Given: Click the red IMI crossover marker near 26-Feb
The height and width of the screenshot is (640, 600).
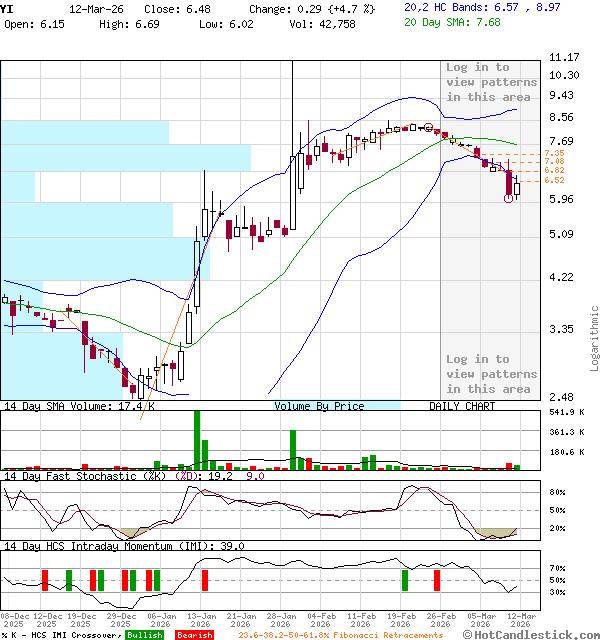Looking at the screenshot, I should click(x=437, y=580).
